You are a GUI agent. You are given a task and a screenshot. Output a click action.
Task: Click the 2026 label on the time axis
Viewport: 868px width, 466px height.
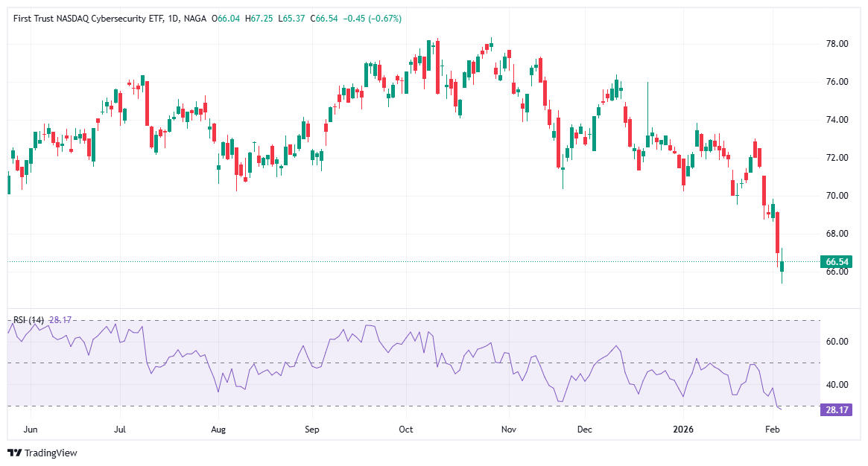[x=682, y=430]
